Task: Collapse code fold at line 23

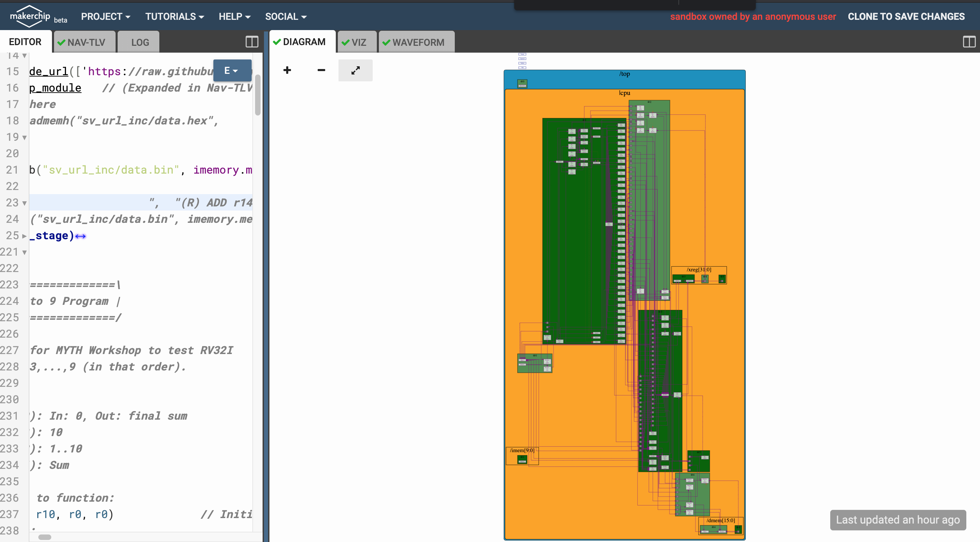Action: 24,203
